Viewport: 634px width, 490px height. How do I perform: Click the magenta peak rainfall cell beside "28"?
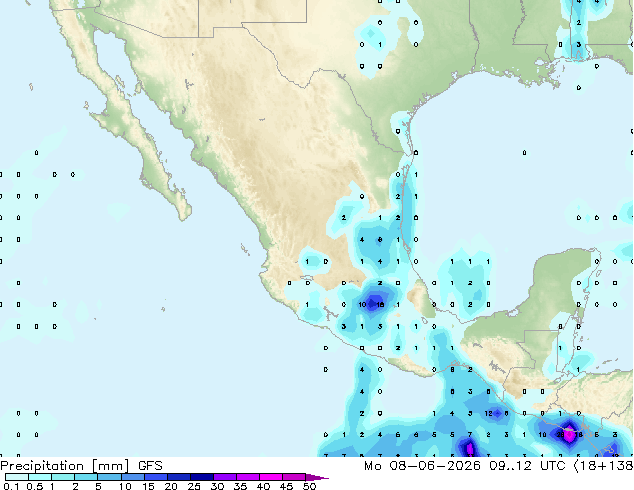pyautogui.click(x=570, y=435)
